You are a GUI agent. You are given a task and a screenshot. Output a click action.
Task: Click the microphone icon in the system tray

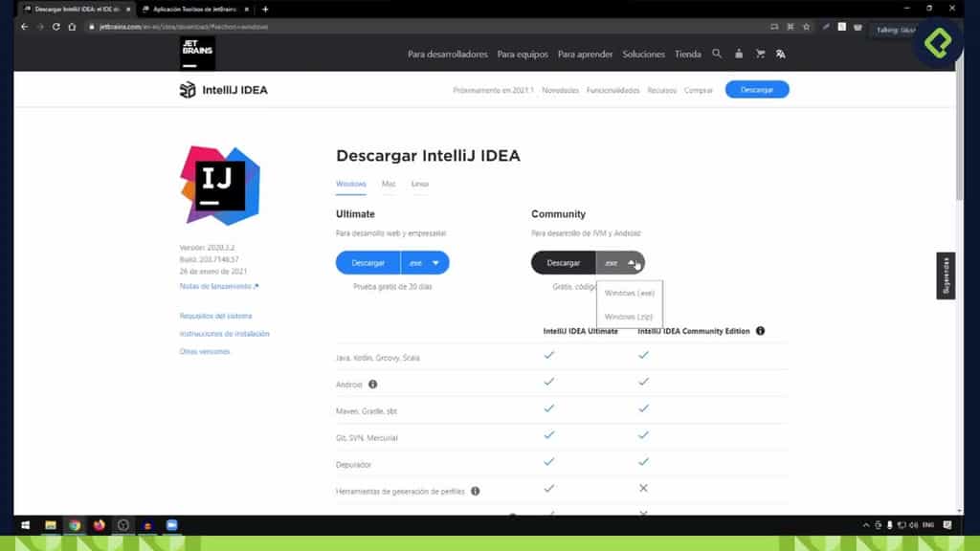pyautogui.click(x=889, y=525)
